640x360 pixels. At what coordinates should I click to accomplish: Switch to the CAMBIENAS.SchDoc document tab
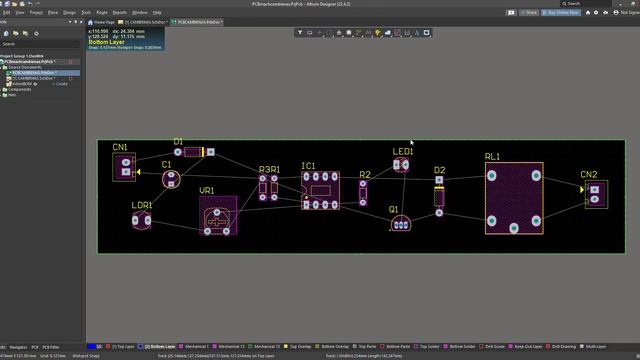click(x=142, y=22)
